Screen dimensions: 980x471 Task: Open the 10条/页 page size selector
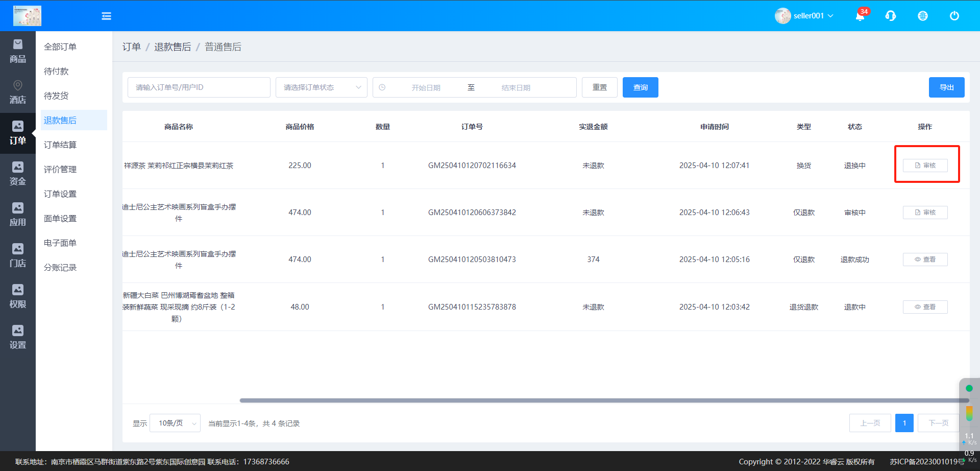[175, 423]
